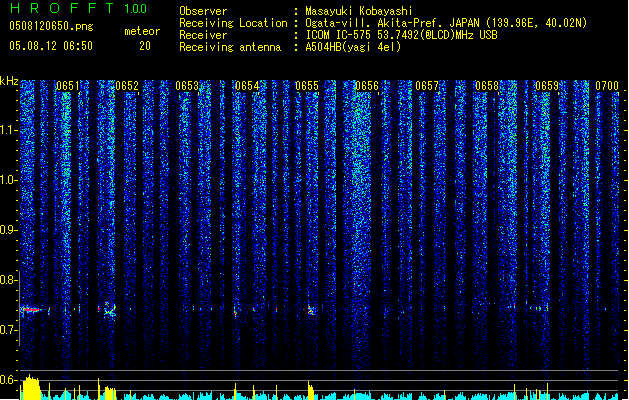
Task: Click the "Receiver" label
Action: (203, 35)
